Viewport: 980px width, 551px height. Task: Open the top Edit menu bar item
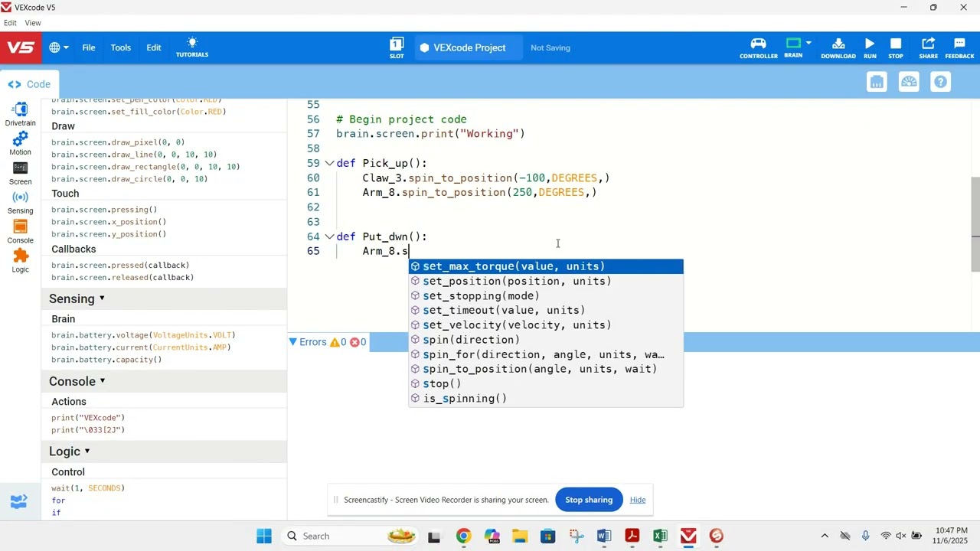[x=10, y=23]
